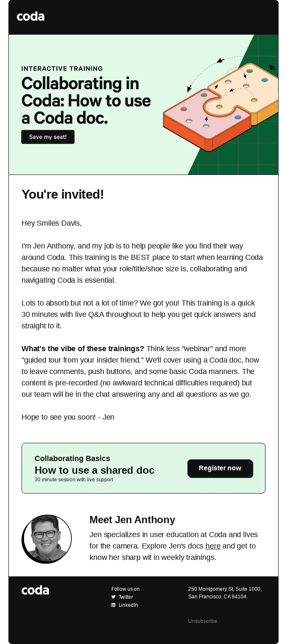Click the 'Register now' button
Image resolution: width=287 pixels, height=644 pixels.
pos(220,468)
